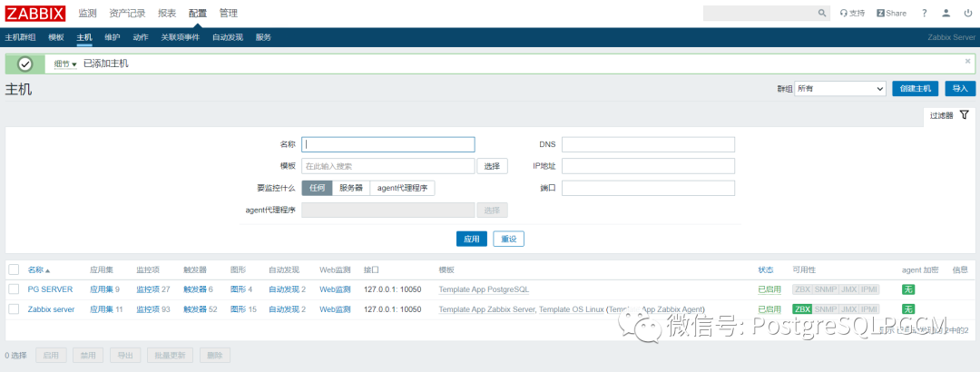Expand the 细节 details dropdown

pos(65,64)
